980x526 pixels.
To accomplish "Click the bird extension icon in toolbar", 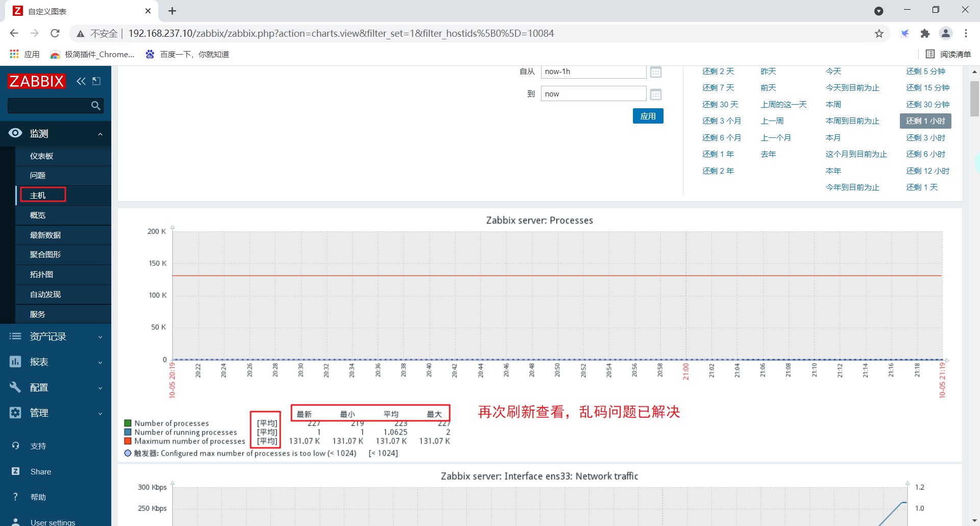I will point(904,34).
